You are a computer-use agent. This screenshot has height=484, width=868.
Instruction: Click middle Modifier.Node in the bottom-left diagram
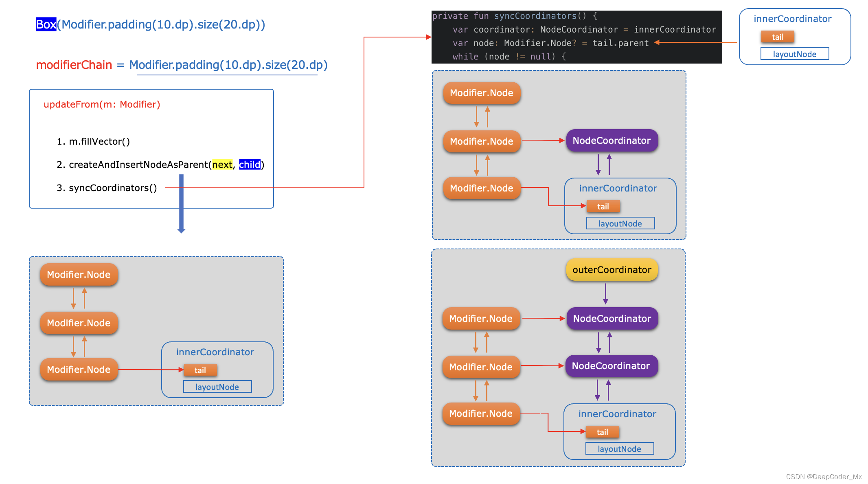point(79,323)
